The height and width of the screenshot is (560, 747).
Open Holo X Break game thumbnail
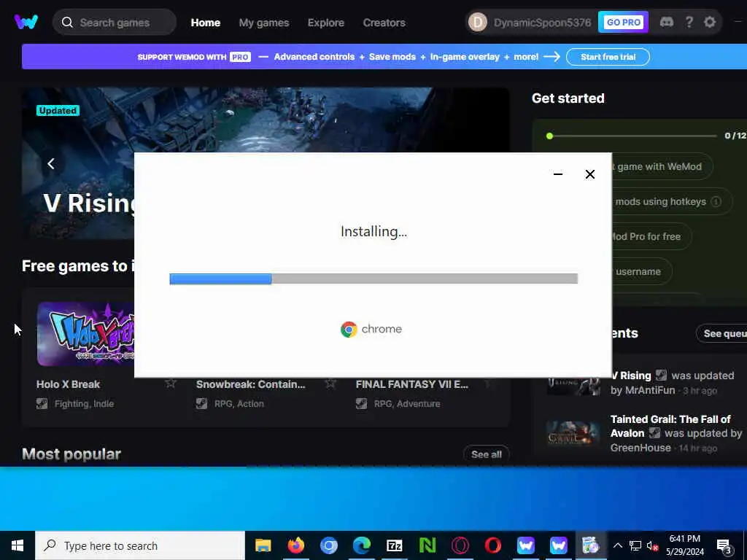coord(86,334)
